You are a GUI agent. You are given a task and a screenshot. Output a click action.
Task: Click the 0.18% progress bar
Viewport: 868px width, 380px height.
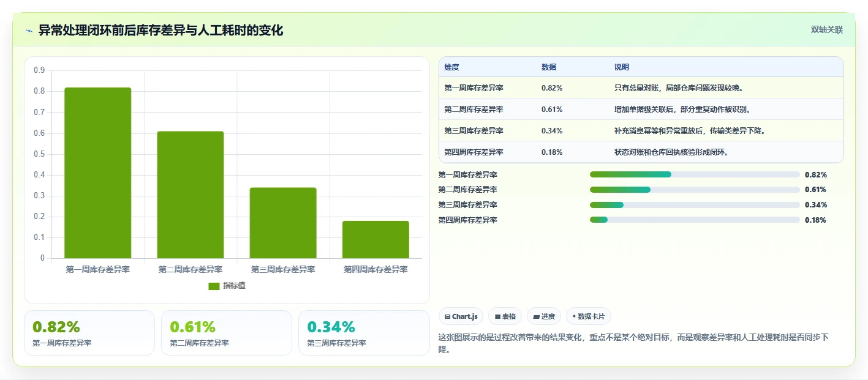[695, 220]
